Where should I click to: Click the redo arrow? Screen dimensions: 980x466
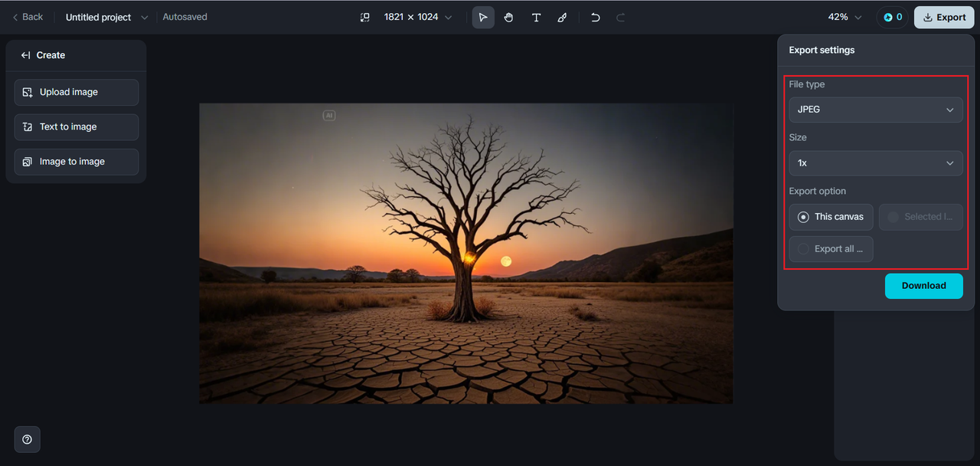(621, 17)
